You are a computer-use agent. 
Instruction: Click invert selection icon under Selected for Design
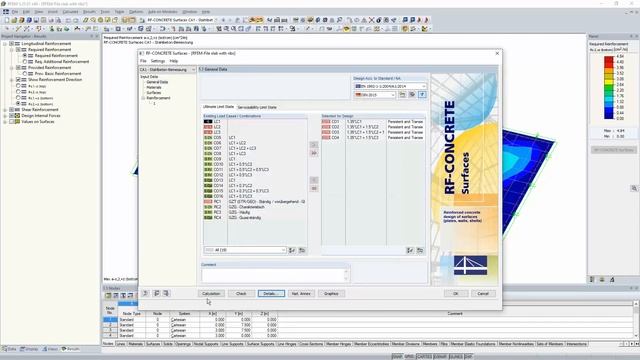pos(420,250)
